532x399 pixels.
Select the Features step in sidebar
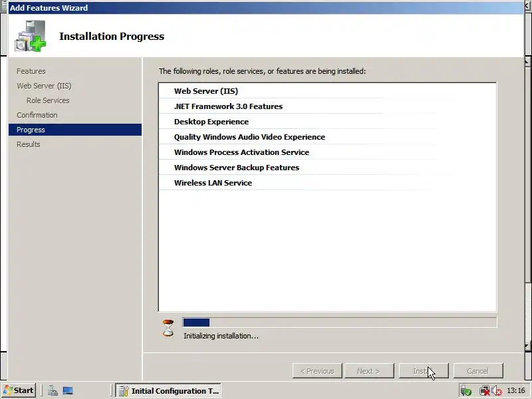pos(31,71)
